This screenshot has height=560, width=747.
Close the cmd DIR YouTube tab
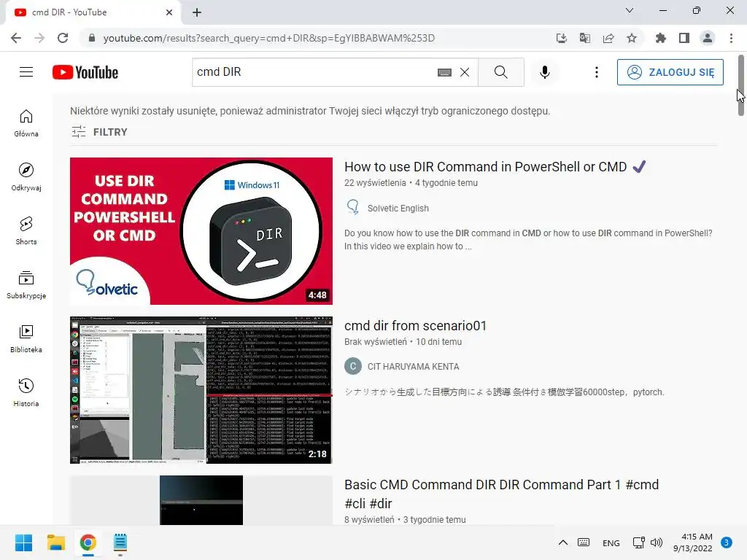[x=169, y=12]
